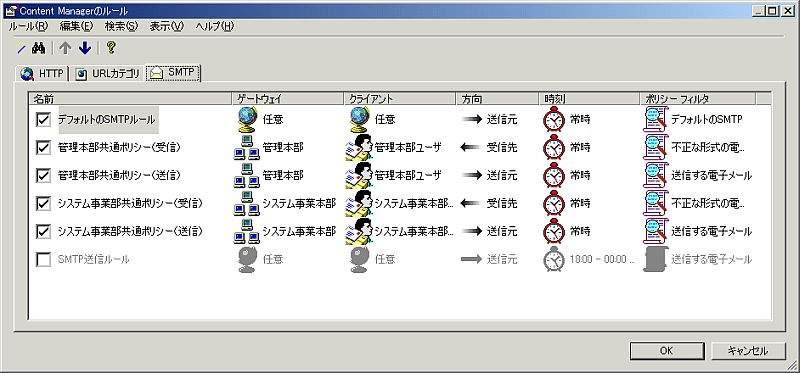
Task: Click network gateway icon in 管理本部共通ポリシー(送信) row
Action: pos(247,176)
